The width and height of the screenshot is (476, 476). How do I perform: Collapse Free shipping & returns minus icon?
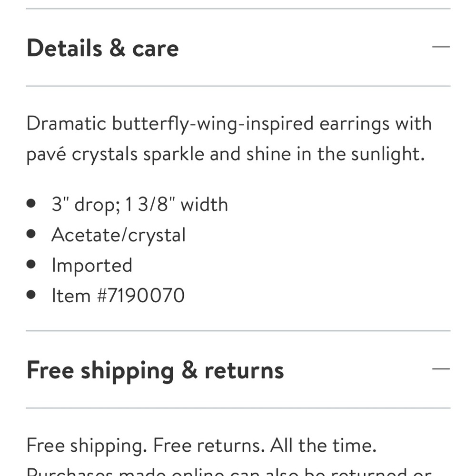441,369
